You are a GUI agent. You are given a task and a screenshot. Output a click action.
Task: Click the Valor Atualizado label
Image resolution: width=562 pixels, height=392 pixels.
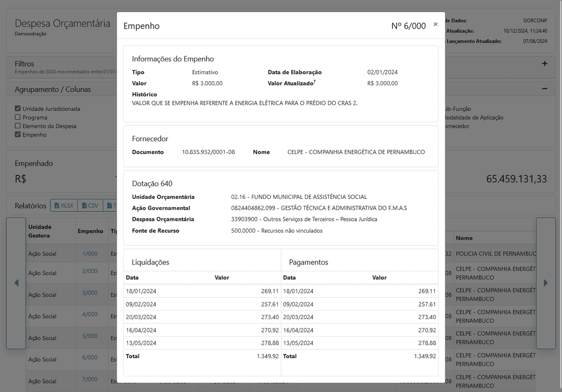pyautogui.click(x=291, y=83)
